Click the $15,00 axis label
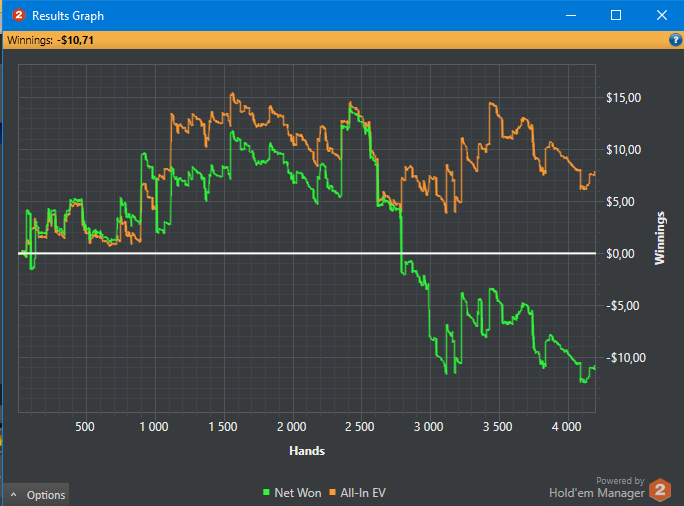The width and height of the screenshot is (684, 506). coord(623,98)
